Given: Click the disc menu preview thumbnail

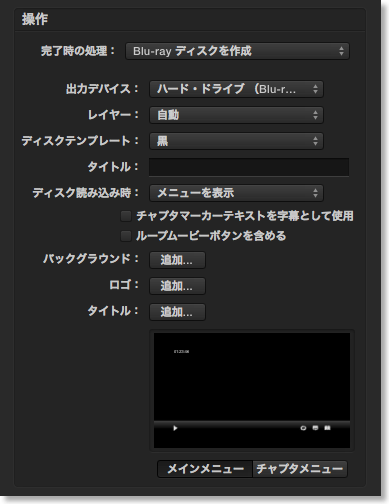Looking at the screenshot, I should click(x=252, y=390).
